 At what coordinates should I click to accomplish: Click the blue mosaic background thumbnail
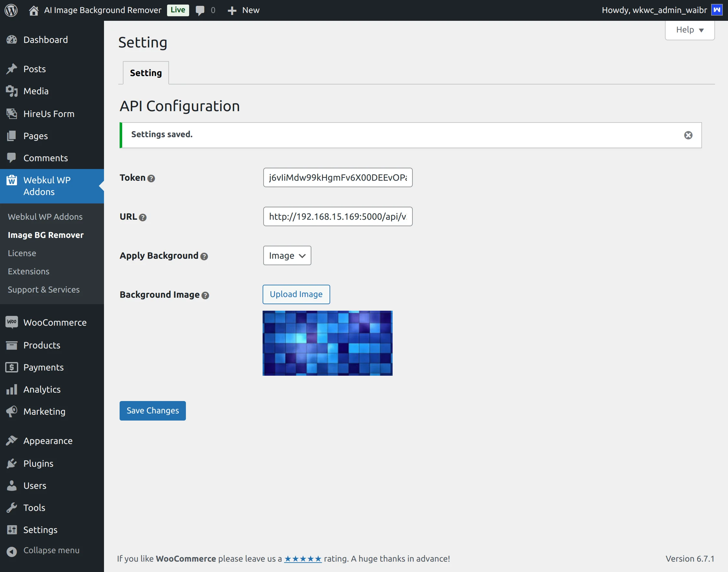coord(327,343)
